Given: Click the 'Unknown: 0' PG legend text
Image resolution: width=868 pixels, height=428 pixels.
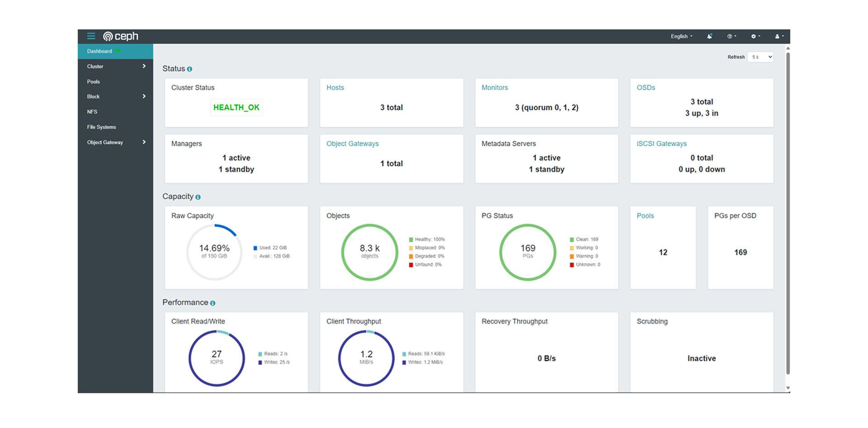Looking at the screenshot, I should (x=588, y=265).
